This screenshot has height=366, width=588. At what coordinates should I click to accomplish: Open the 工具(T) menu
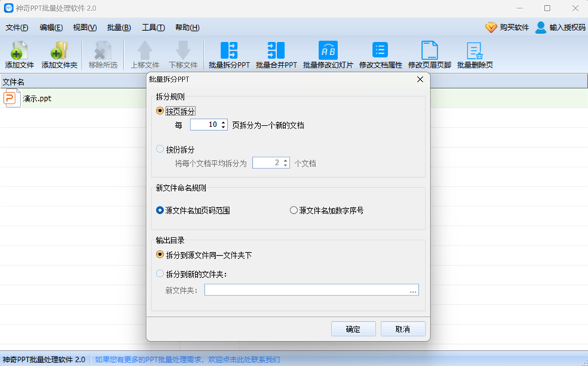tap(153, 27)
